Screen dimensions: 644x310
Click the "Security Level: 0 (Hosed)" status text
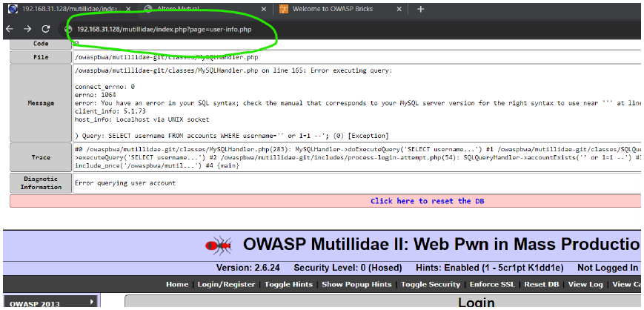click(348, 268)
